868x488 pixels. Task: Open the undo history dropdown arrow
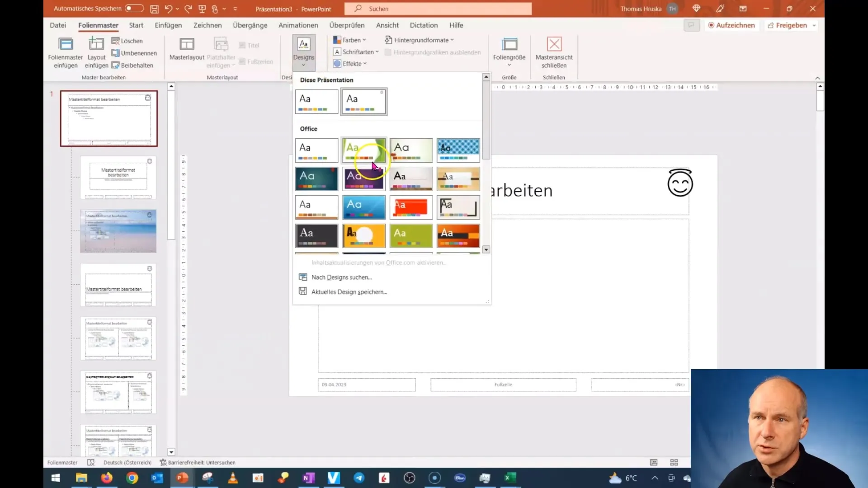(x=178, y=9)
